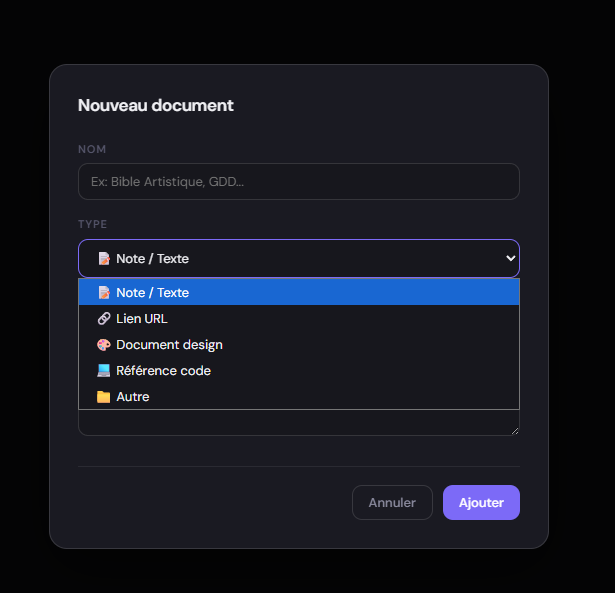Click the folder icon beside Autre
This screenshot has height=593, width=615.
point(104,397)
